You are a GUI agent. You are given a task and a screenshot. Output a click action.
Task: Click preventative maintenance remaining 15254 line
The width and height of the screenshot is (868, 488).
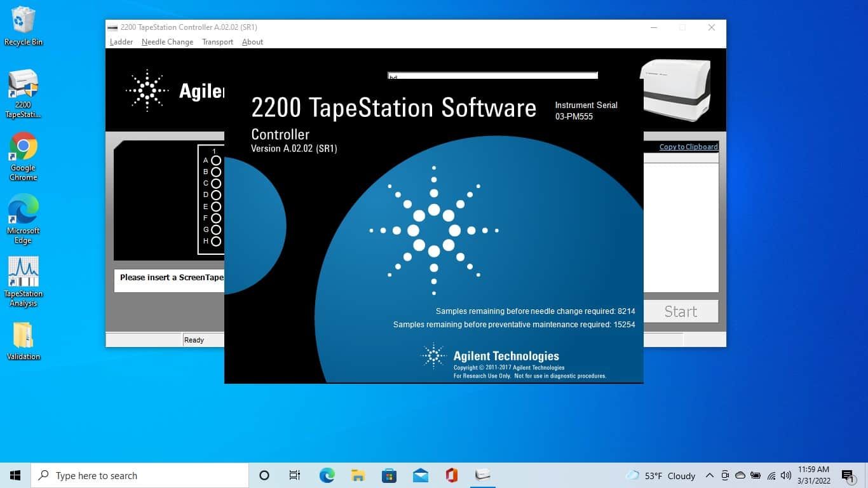(514, 325)
